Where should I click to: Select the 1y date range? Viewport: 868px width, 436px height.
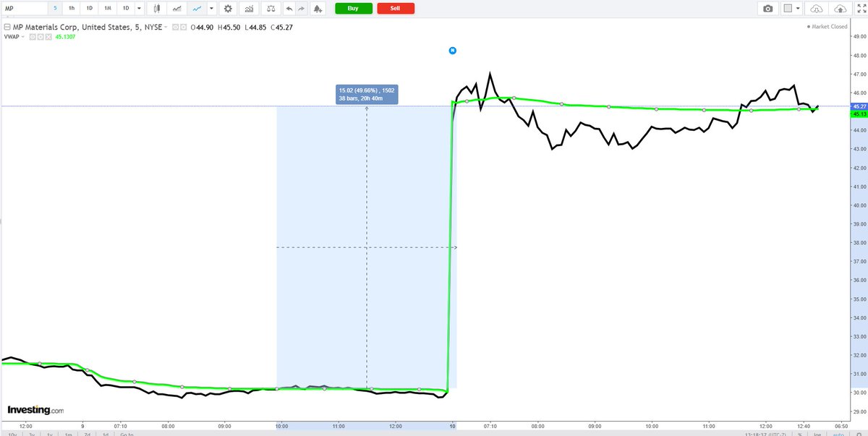point(50,434)
